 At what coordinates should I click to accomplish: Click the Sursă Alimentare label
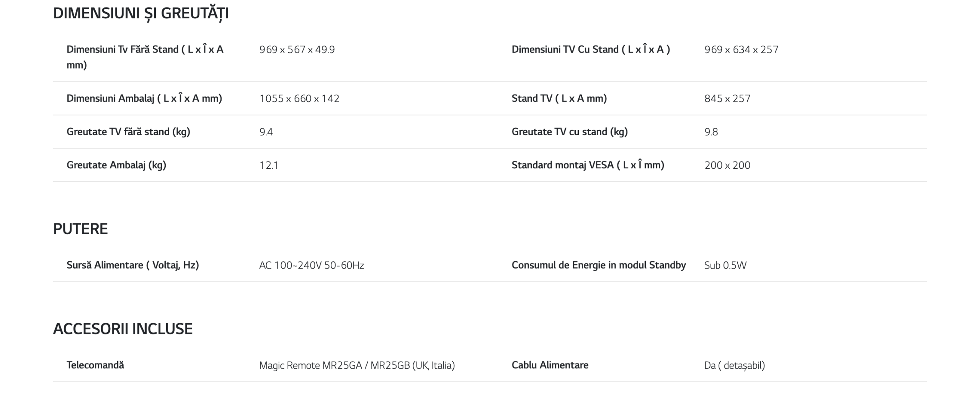pyautogui.click(x=132, y=265)
